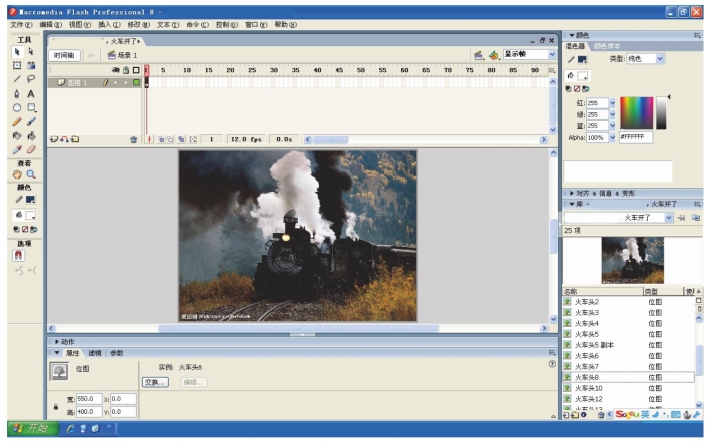
Task: Select the Lasso tool
Action: click(31, 79)
